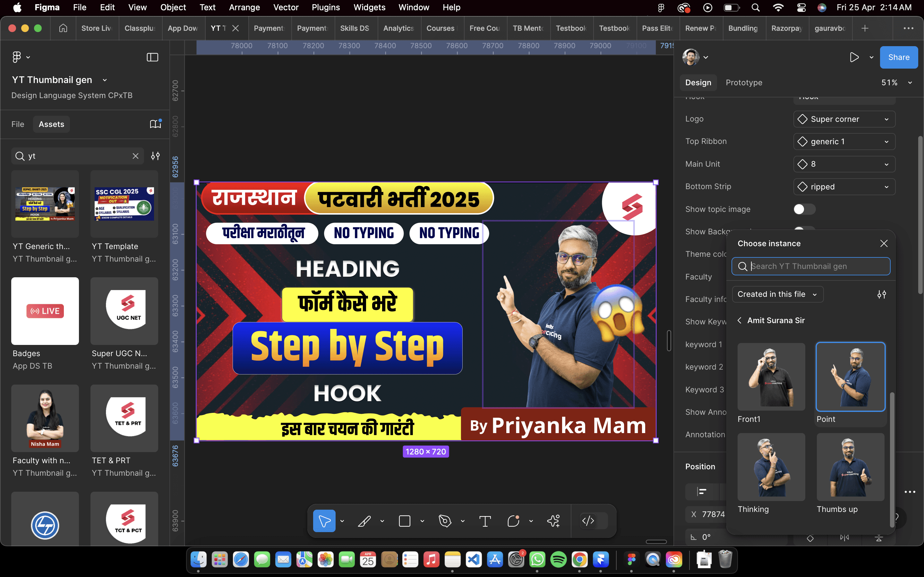Toggle the sidebar panel layout icon
The height and width of the screenshot is (577, 924).
click(x=152, y=57)
